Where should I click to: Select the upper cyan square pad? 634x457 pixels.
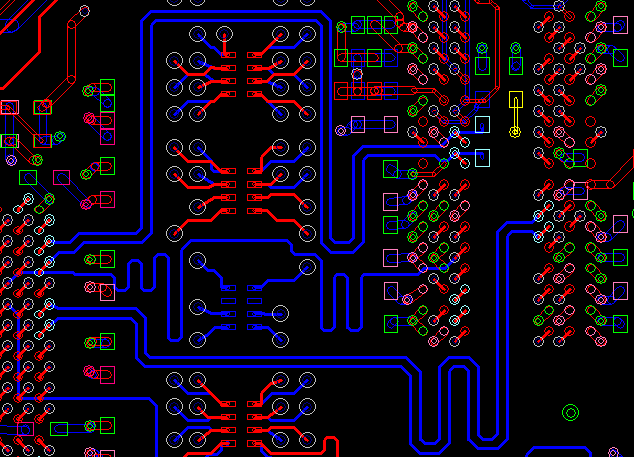coord(482,125)
